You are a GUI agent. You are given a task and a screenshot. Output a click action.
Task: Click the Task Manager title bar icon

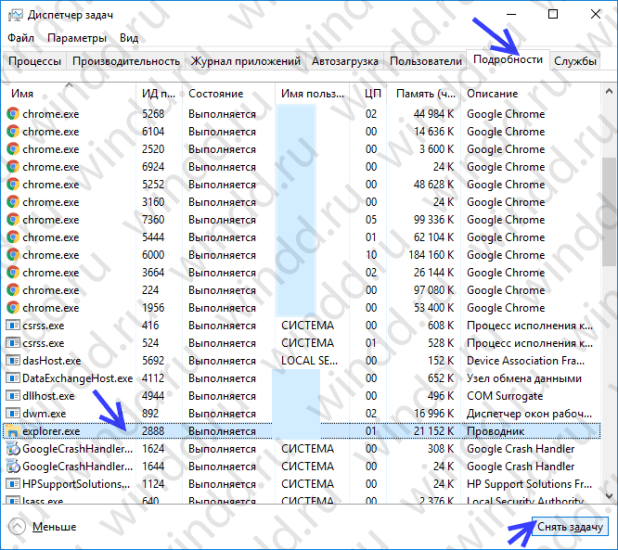click(x=16, y=15)
